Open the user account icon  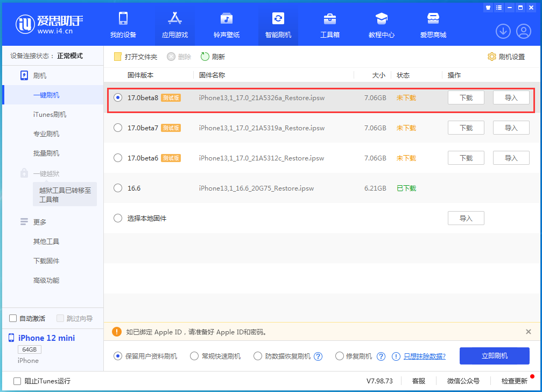tap(523, 31)
